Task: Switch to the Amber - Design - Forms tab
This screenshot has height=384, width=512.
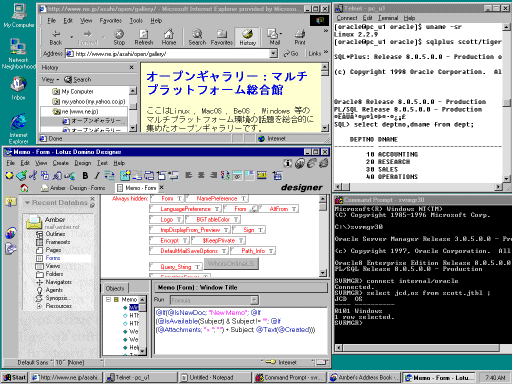Action: [x=73, y=188]
